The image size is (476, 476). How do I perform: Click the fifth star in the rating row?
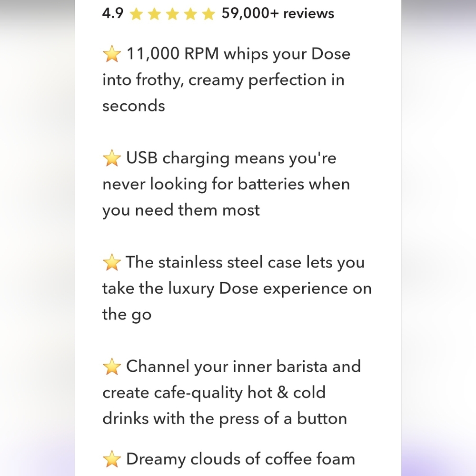point(208,14)
